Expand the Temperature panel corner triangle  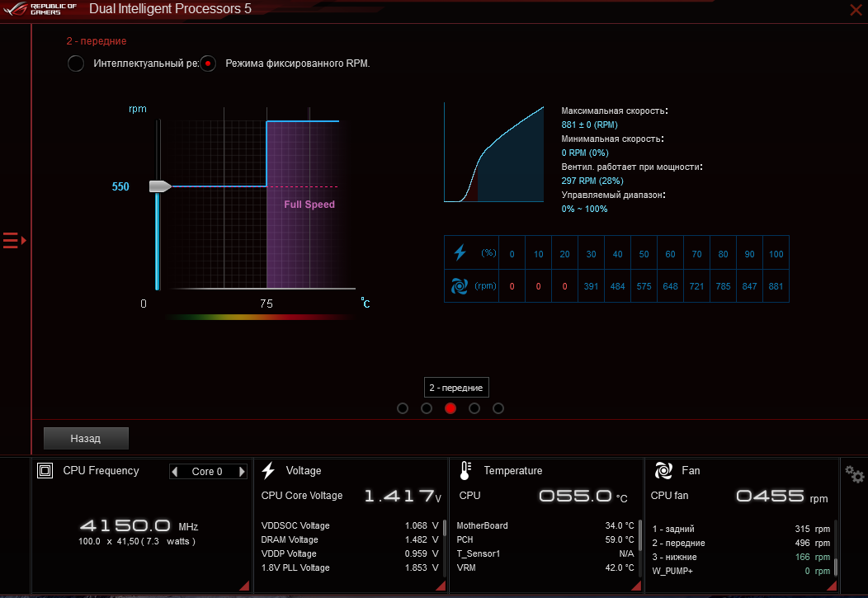tap(635, 586)
